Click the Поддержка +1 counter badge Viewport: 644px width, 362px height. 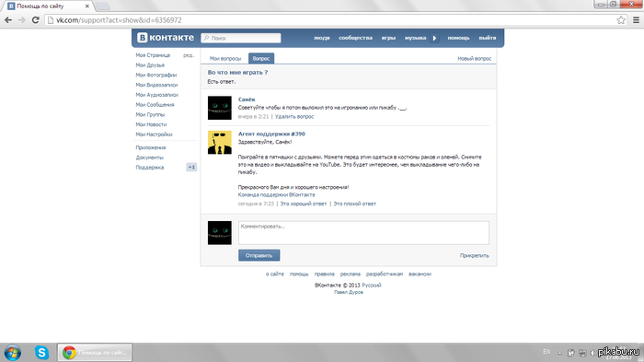tap(191, 167)
